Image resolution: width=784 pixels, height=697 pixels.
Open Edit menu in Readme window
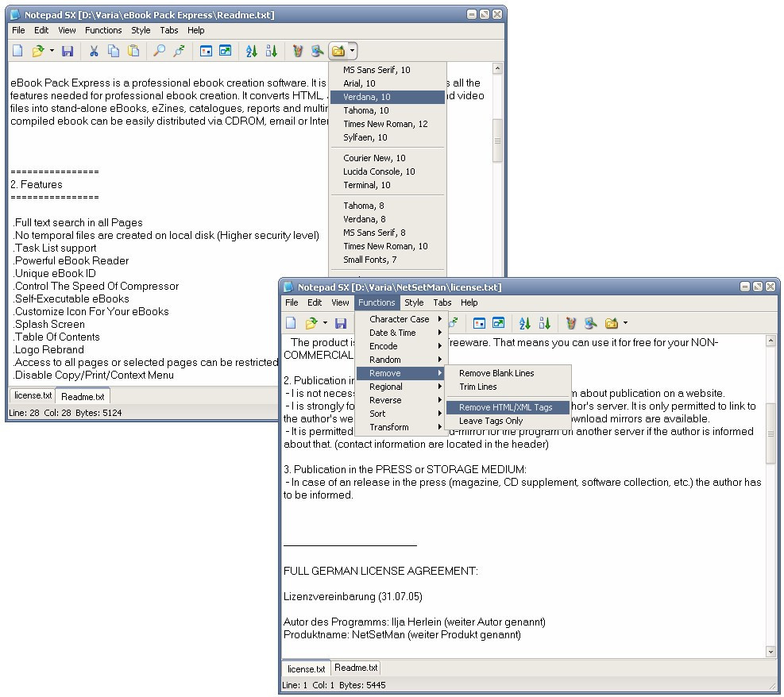41,30
